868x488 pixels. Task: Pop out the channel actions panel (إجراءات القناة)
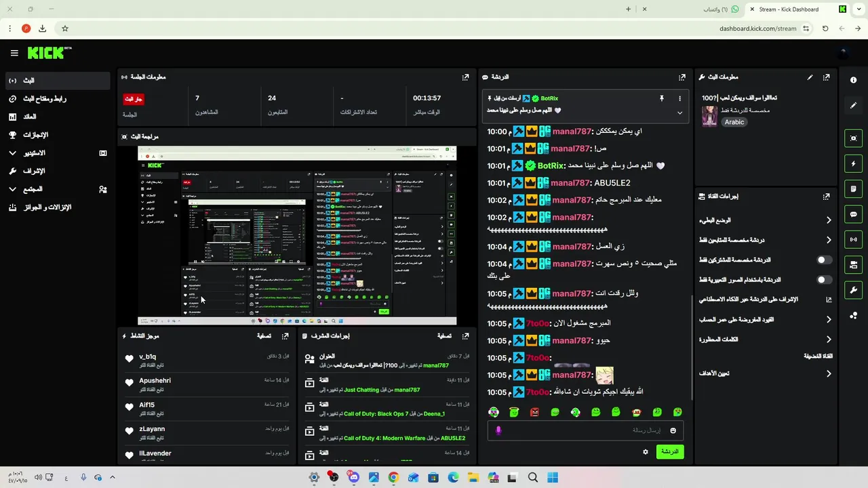click(826, 197)
